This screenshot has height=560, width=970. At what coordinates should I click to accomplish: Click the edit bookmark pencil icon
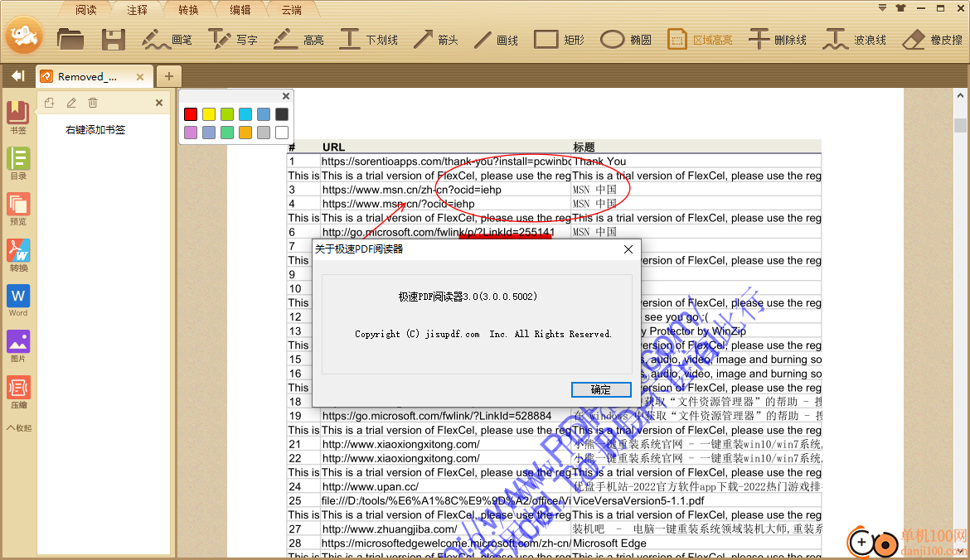(x=71, y=103)
